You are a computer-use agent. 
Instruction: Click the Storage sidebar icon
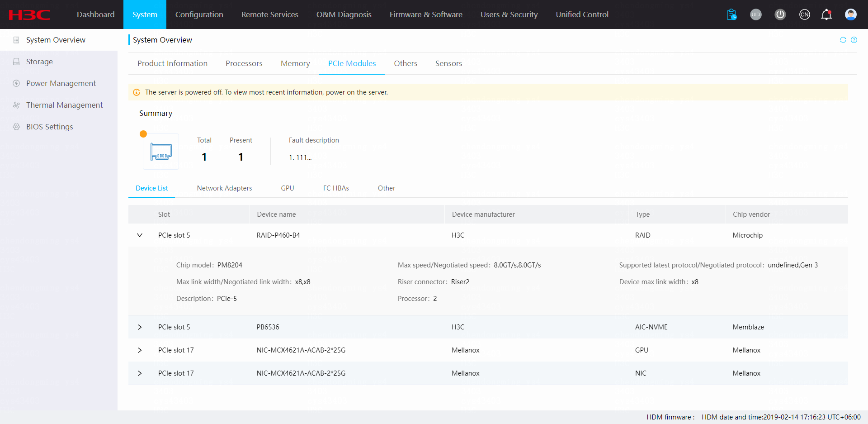tap(16, 62)
